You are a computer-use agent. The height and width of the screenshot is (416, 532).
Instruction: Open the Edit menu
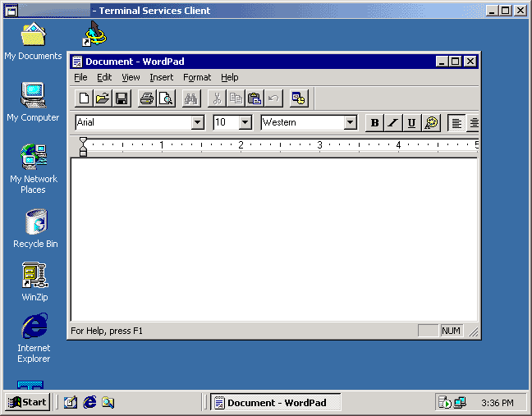click(x=104, y=78)
